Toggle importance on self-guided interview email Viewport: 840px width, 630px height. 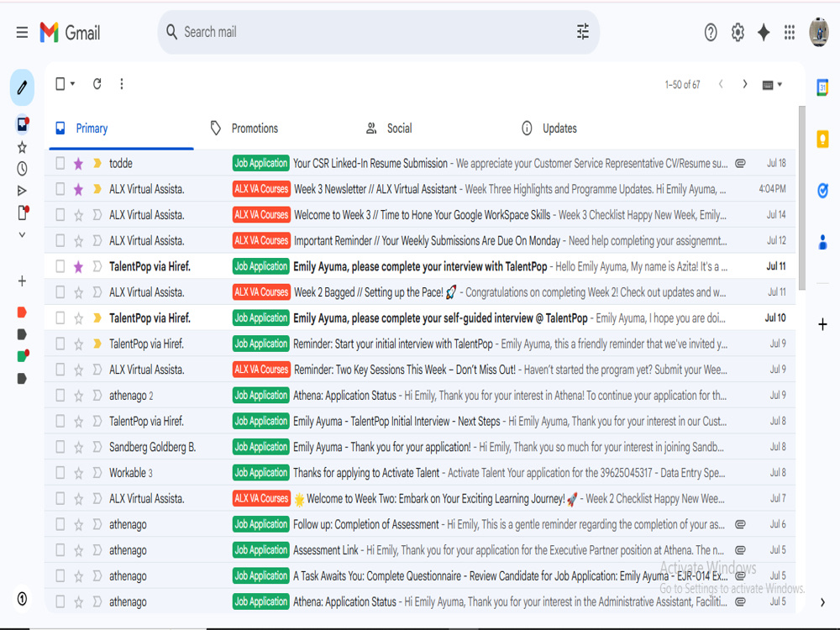point(97,318)
